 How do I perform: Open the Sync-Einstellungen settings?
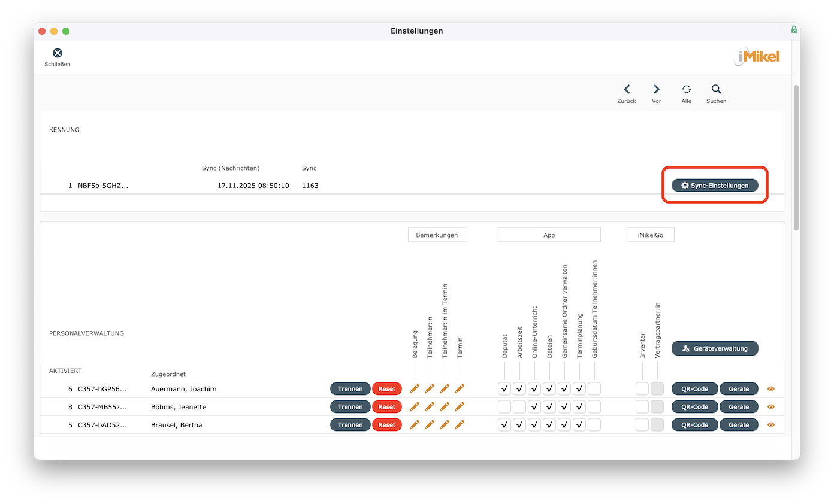click(x=714, y=185)
